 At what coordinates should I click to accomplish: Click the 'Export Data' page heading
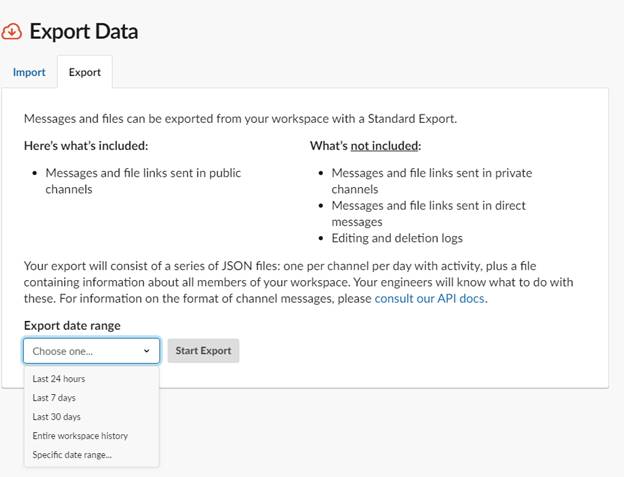tap(84, 31)
